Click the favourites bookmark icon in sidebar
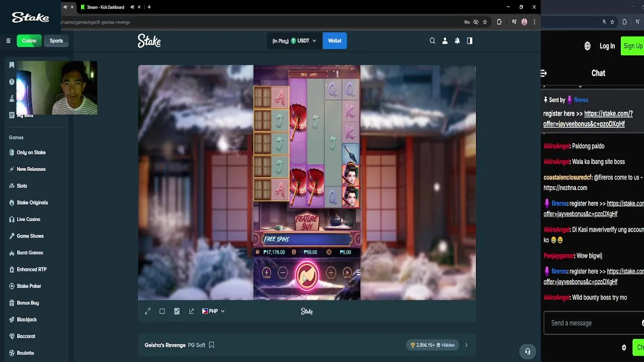644x362 pixels. pos(12,65)
